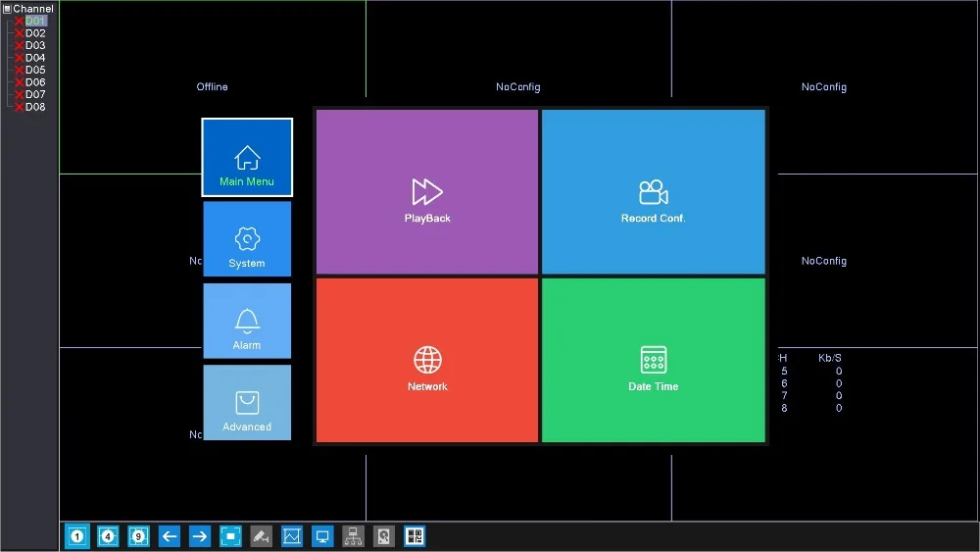Select channel D05 in the tree
The height and width of the screenshot is (552, 980).
coord(35,70)
